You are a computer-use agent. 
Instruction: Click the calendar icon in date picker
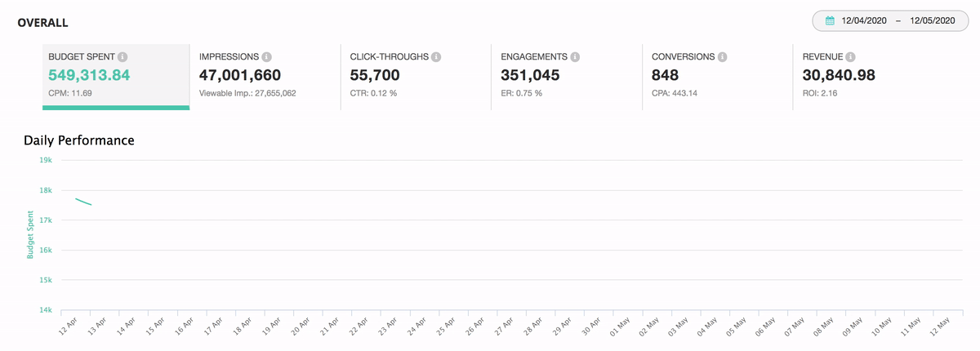point(830,21)
